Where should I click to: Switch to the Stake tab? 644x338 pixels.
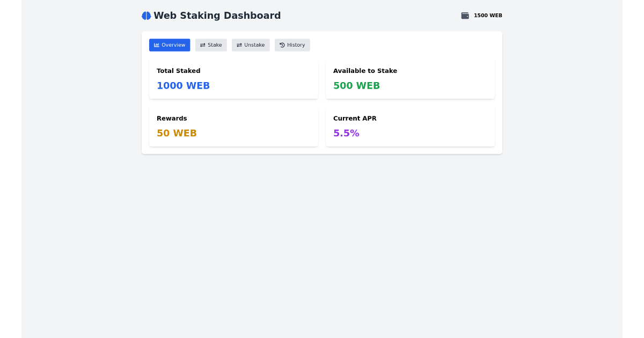click(x=211, y=45)
